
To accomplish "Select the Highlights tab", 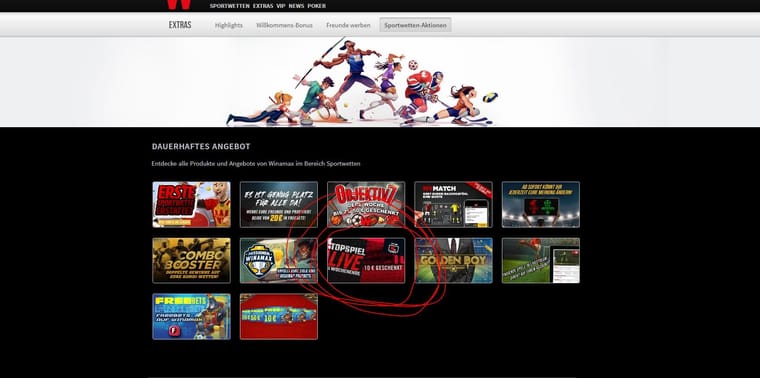I will [x=229, y=25].
